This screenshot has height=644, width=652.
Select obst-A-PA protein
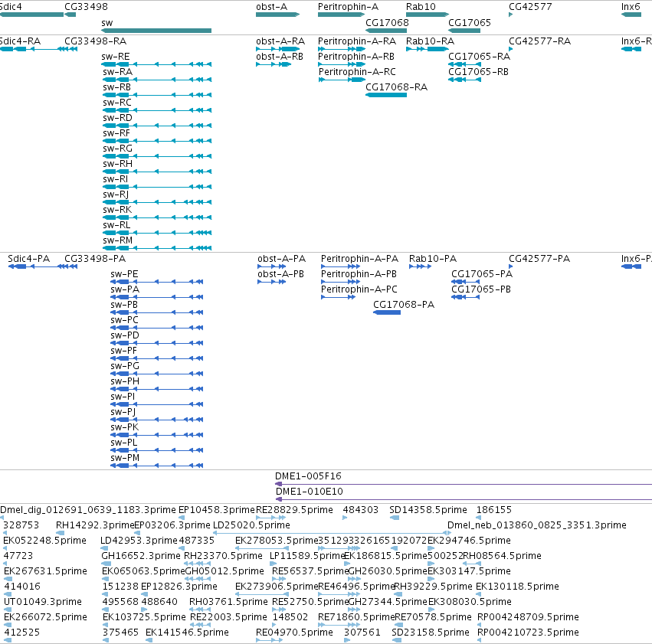[x=271, y=266]
